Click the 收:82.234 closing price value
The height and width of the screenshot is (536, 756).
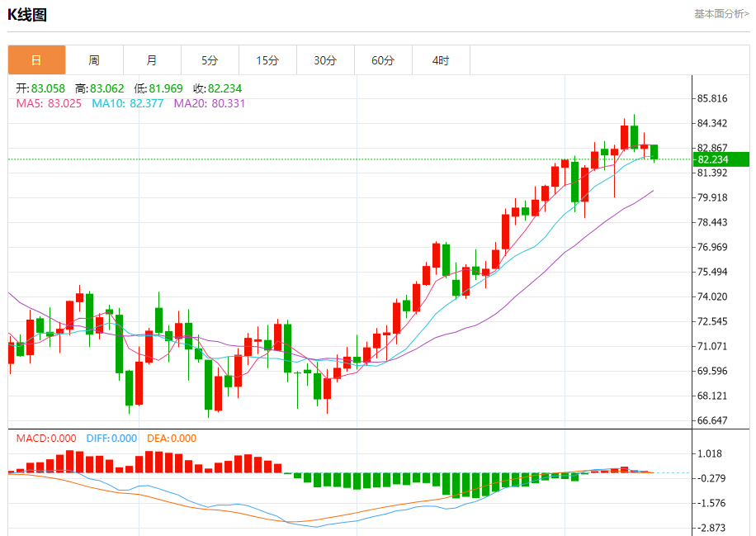click(x=217, y=88)
